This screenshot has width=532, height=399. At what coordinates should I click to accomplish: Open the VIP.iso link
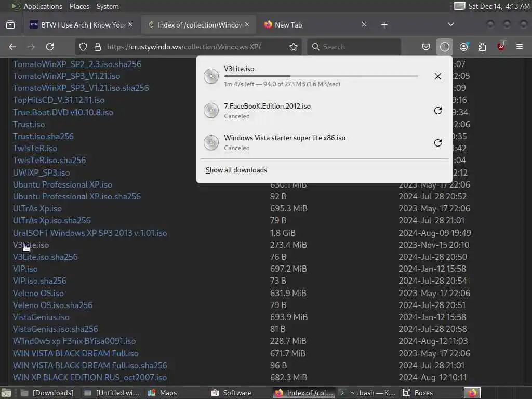pos(25,269)
